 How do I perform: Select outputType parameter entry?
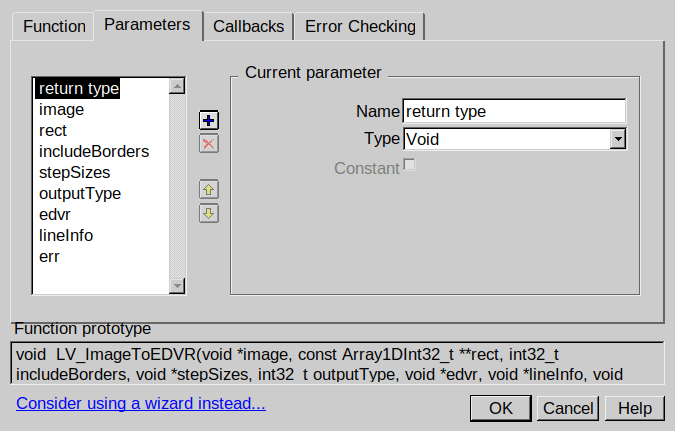pos(80,194)
